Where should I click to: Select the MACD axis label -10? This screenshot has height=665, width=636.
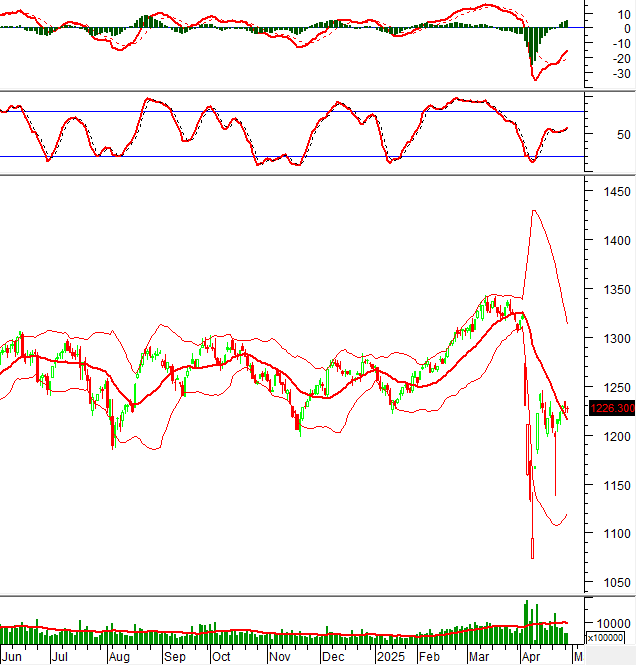(622, 44)
